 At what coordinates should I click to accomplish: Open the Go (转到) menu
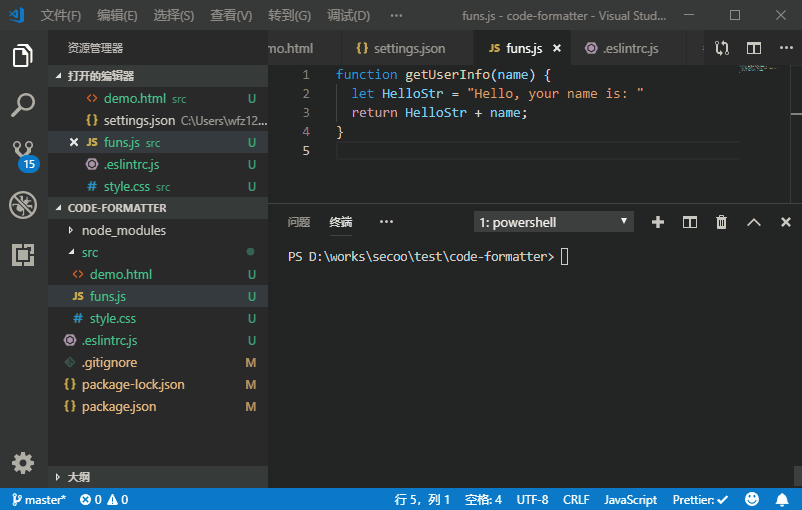point(289,16)
